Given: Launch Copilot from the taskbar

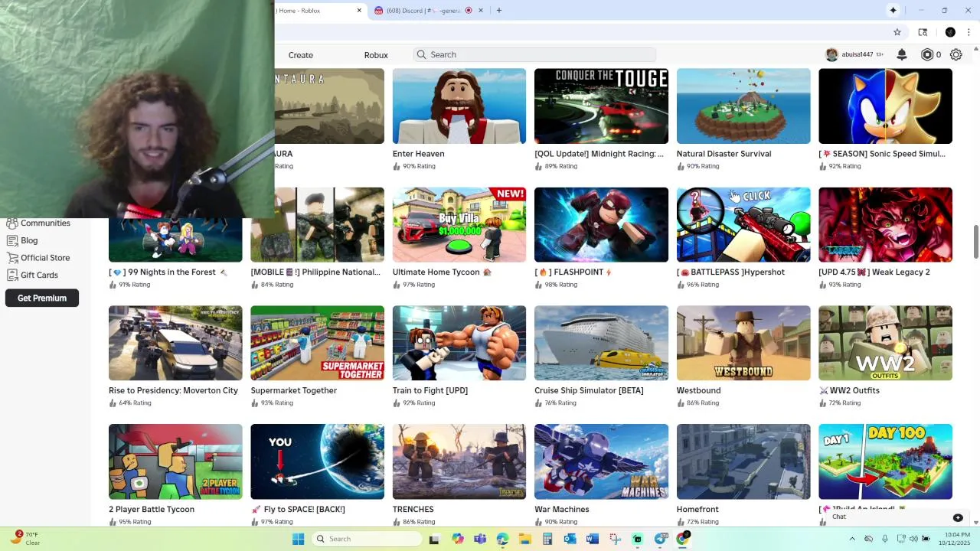Looking at the screenshot, I should point(458,539).
